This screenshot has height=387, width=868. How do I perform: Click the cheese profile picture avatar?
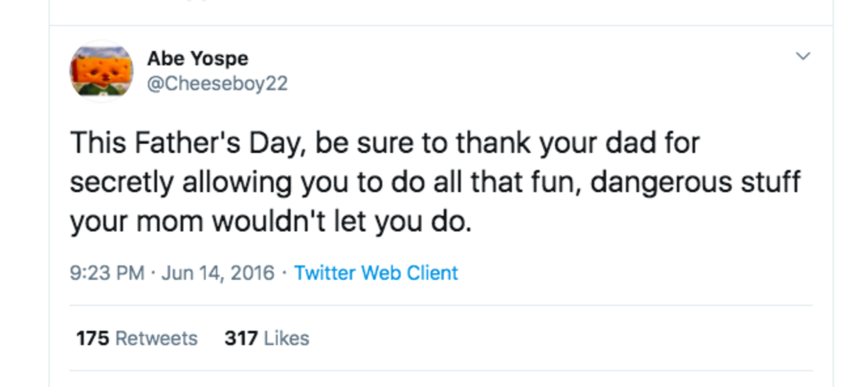(x=101, y=71)
